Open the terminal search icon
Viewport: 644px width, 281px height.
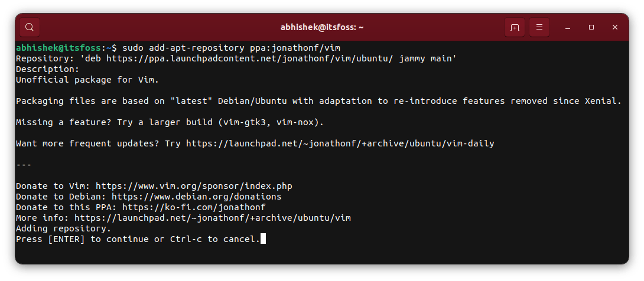click(x=30, y=27)
